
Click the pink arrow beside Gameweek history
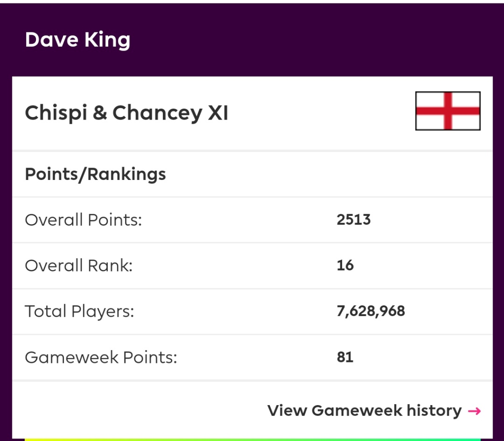click(474, 411)
